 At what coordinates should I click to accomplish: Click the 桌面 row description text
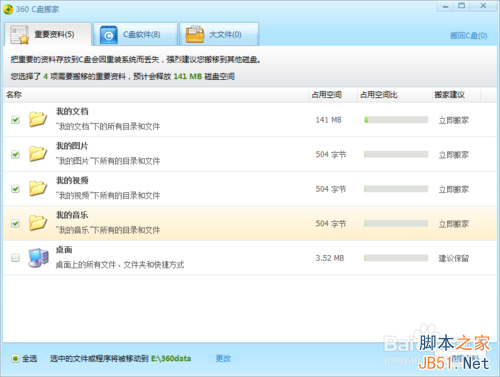[x=120, y=265]
